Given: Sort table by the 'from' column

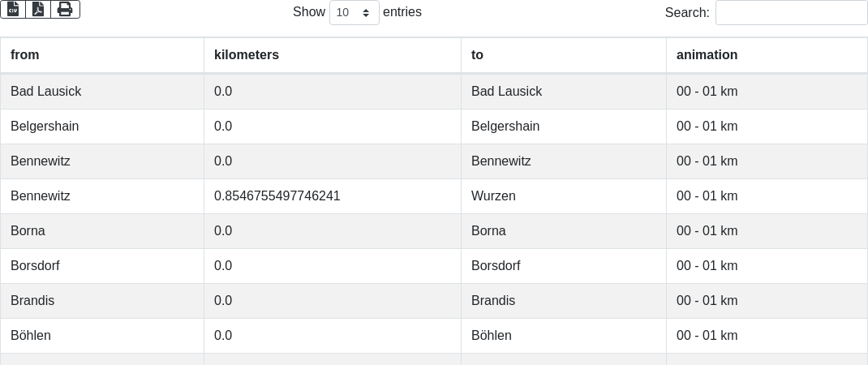Looking at the screenshot, I should (25, 55).
